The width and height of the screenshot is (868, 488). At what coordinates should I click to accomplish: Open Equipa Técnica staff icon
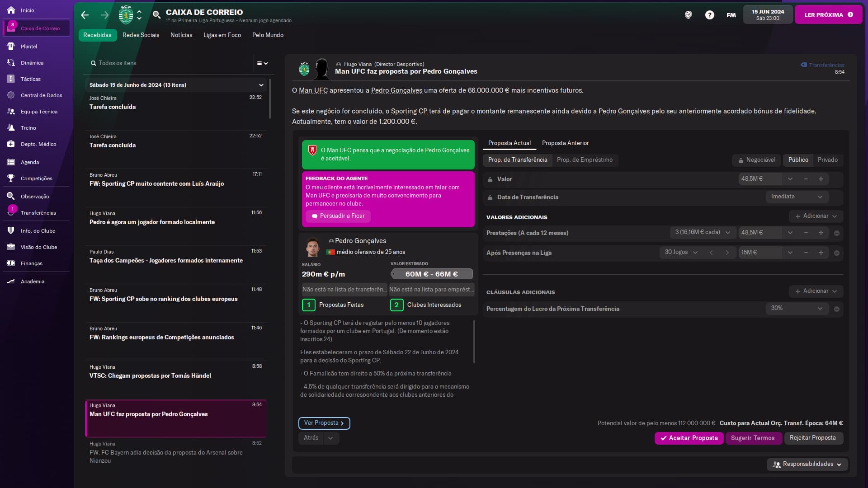pos(11,111)
